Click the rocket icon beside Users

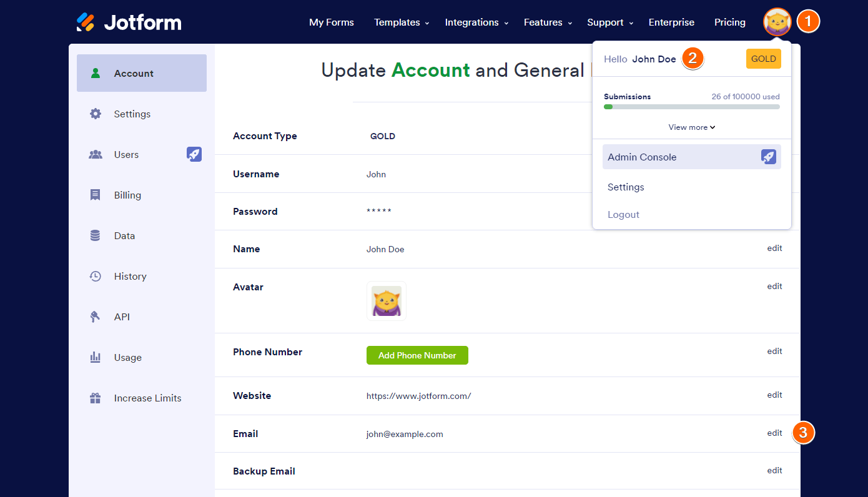tap(194, 154)
